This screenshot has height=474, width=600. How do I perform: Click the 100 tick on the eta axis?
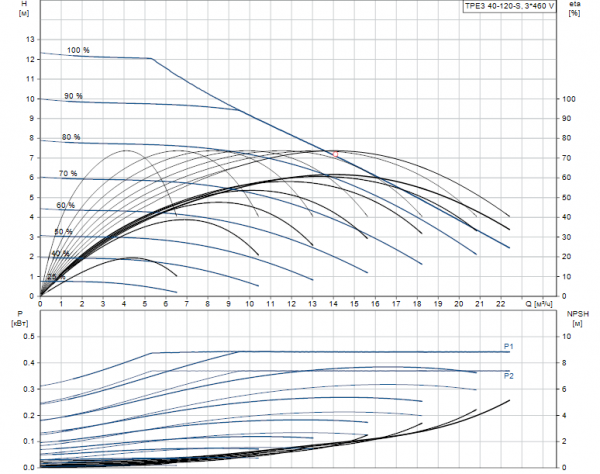coord(569,99)
